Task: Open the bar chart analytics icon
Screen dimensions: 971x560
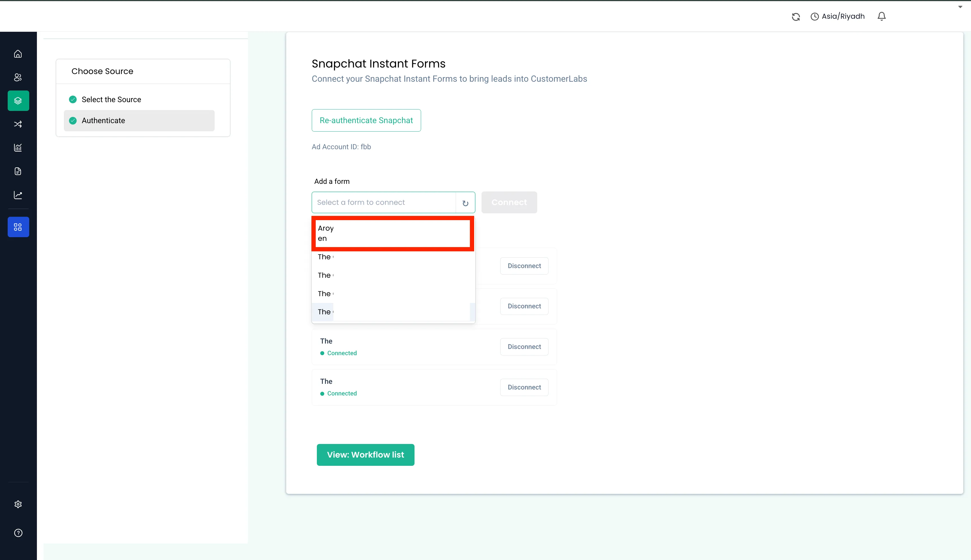Action: [x=18, y=148]
